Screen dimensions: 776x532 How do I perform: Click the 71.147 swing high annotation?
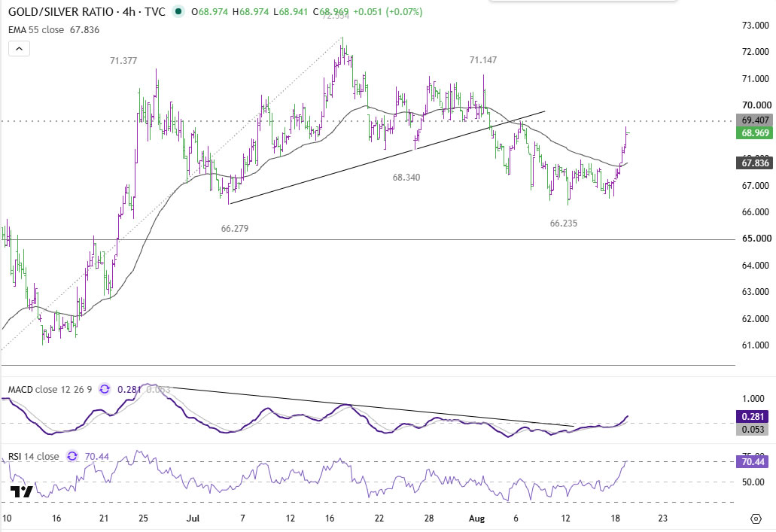point(483,60)
